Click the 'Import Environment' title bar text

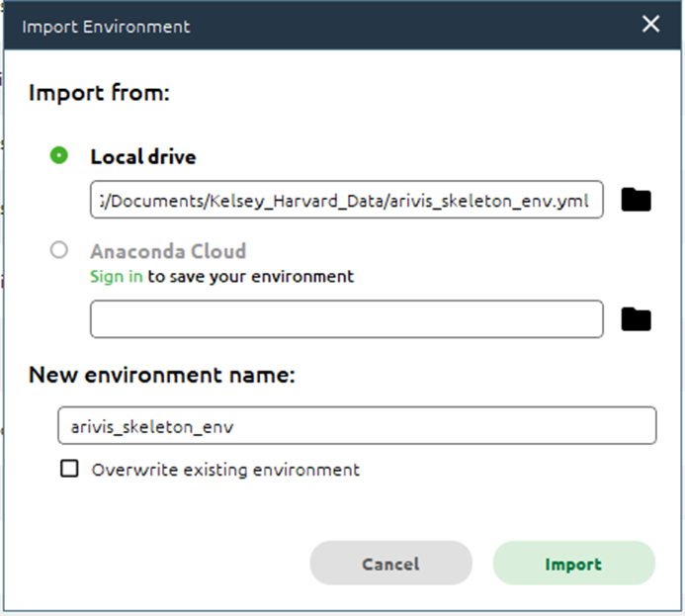point(106,27)
